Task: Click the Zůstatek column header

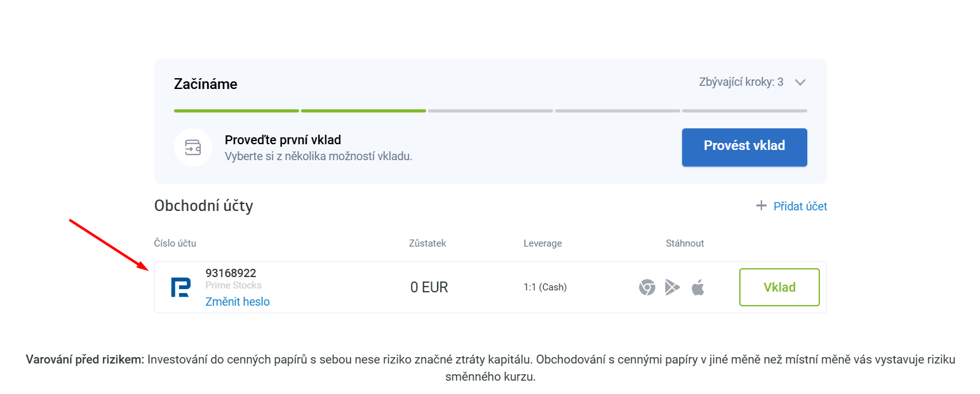Action: (x=427, y=243)
